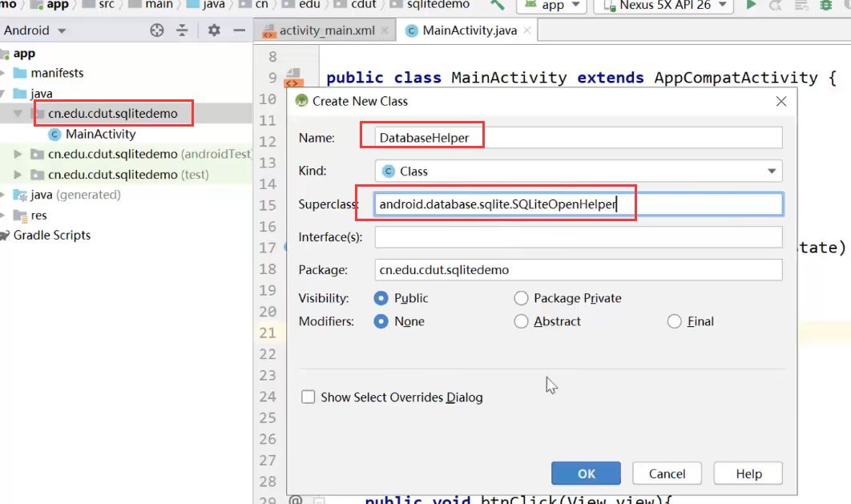Select the java folder in project tree
This screenshot has width=851, height=504.
click(41, 93)
